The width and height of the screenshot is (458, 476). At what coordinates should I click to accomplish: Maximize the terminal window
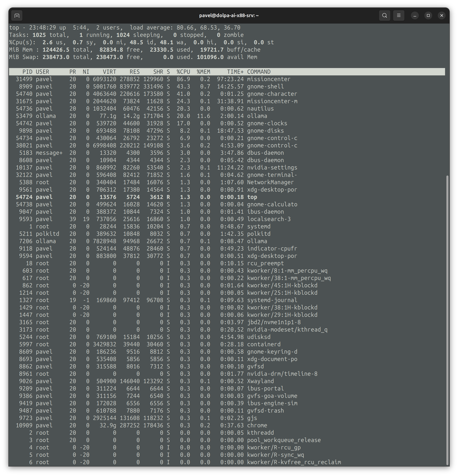click(428, 16)
